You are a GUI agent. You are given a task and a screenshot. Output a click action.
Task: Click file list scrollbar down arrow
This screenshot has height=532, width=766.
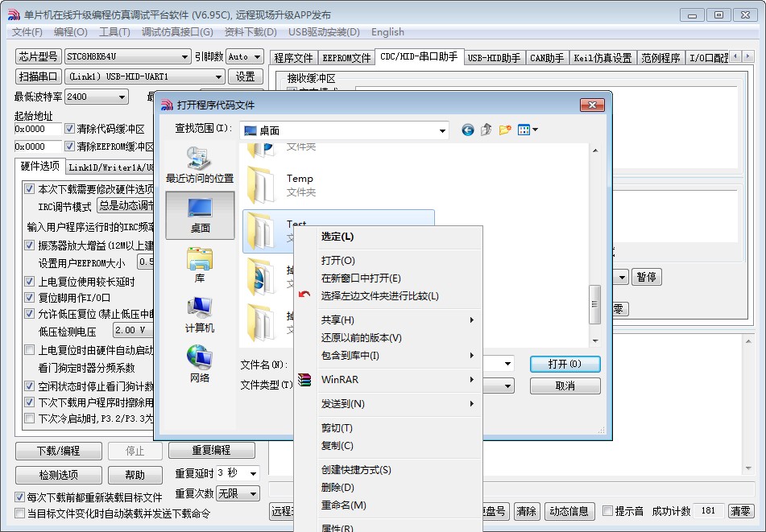595,340
